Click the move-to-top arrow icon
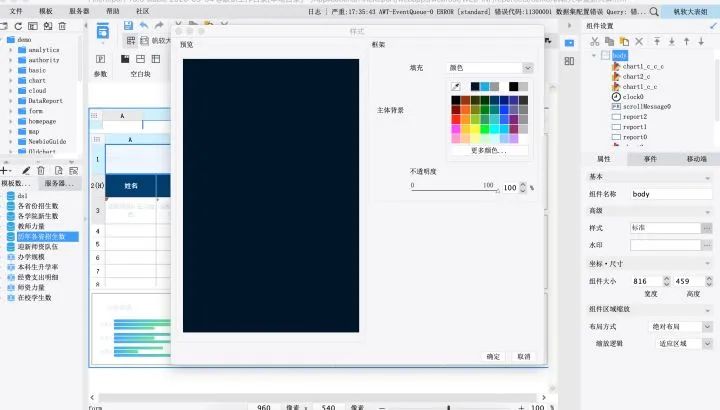Screen dimensions: 720x410 657,41
